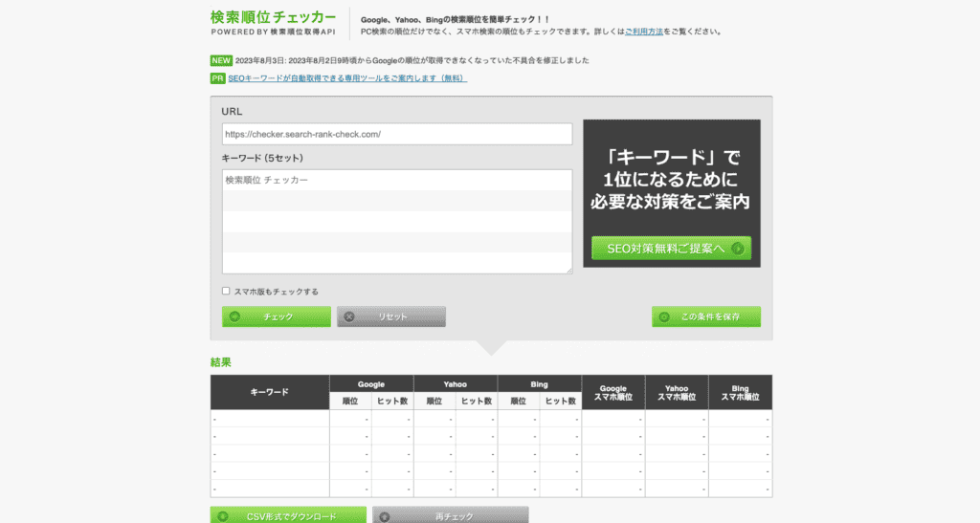Click the green PR badge
Image resolution: width=980 pixels, height=523 pixels.
[x=217, y=78]
